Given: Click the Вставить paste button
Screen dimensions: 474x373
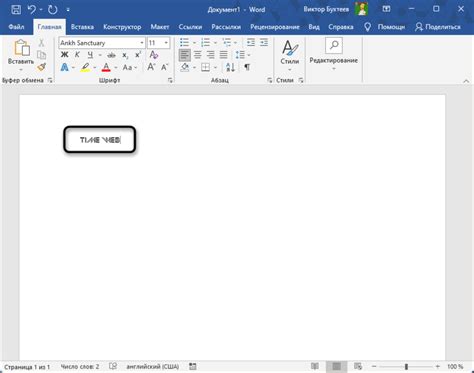Looking at the screenshot, I should coord(21,55).
